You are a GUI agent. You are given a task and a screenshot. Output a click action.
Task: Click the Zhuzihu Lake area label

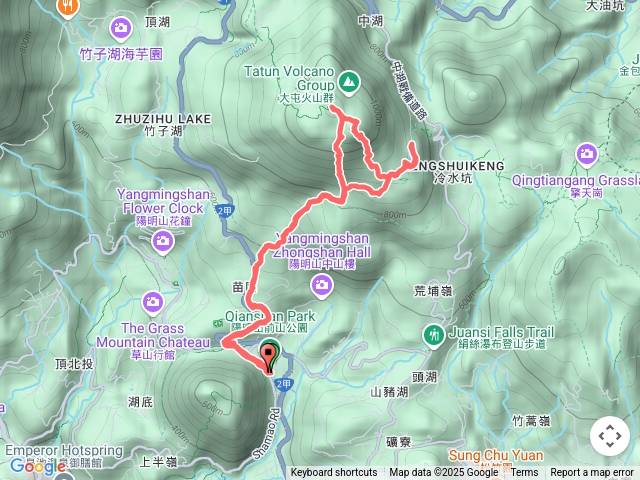coord(163,119)
